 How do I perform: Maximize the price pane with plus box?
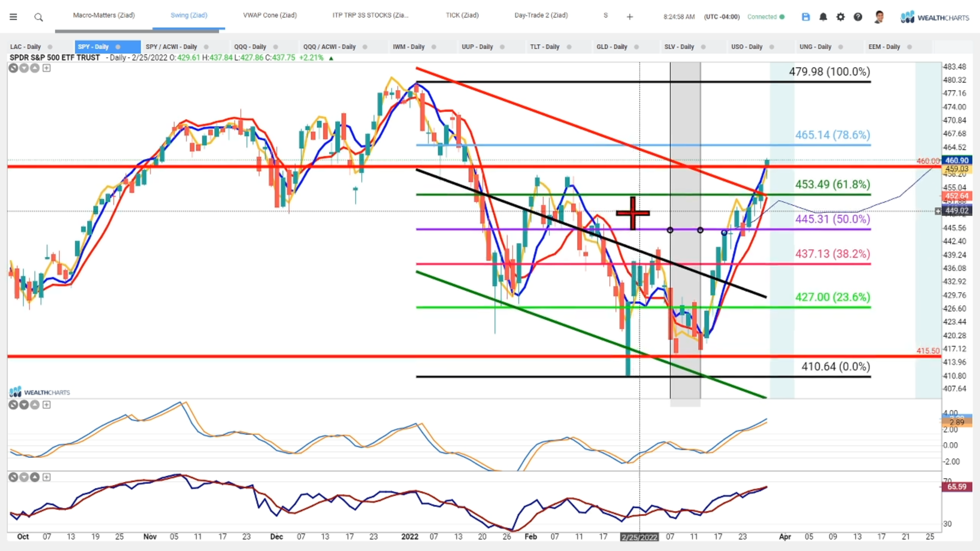coord(46,68)
